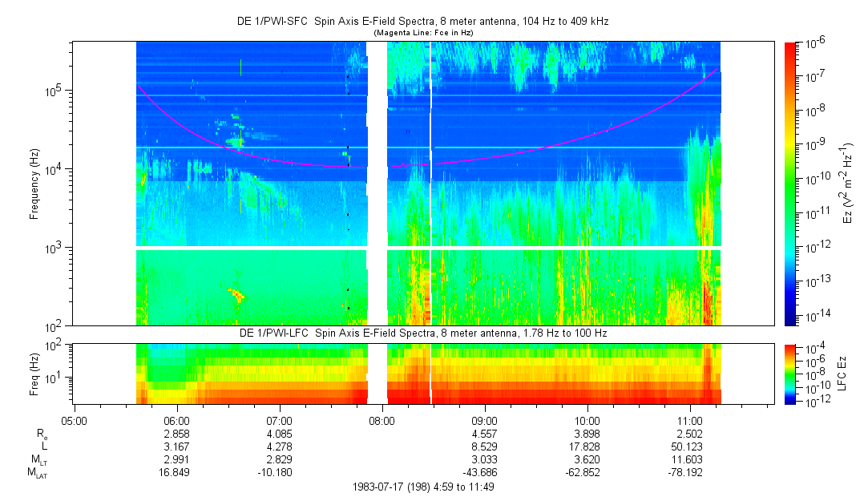Click the upper Ez color scale bar
Image resolution: width=868 pixels, height=497 pixels.
(790, 184)
